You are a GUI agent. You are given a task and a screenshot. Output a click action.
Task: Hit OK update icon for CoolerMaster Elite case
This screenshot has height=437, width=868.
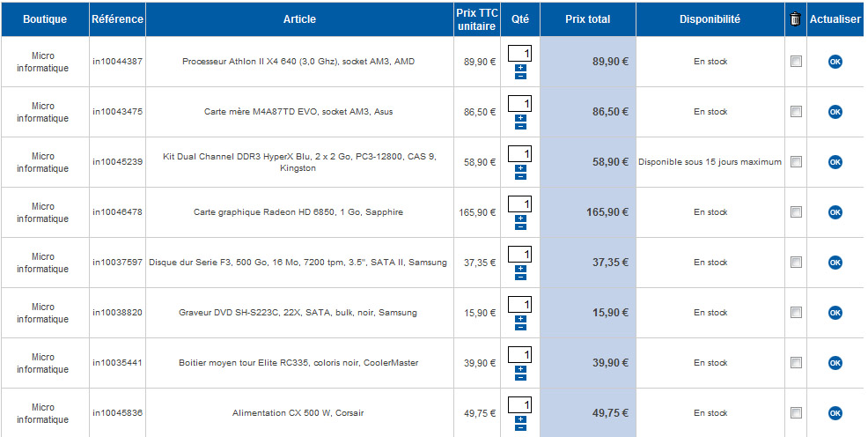pos(835,363)
